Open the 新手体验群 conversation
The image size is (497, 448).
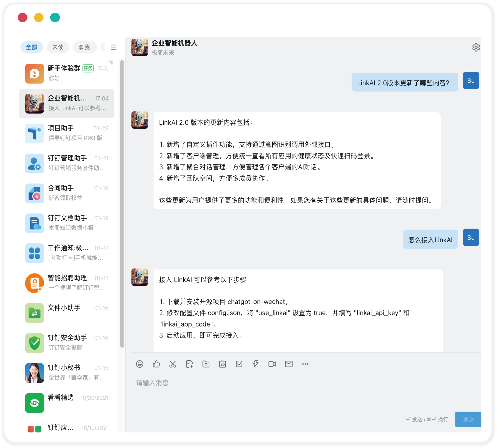[x=67, y=73]
